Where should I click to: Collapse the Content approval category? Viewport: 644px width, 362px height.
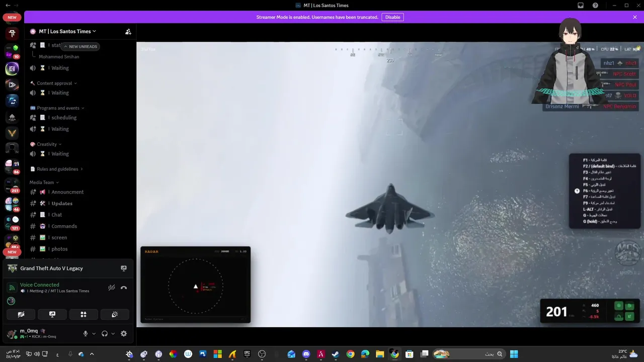point(54,83)
